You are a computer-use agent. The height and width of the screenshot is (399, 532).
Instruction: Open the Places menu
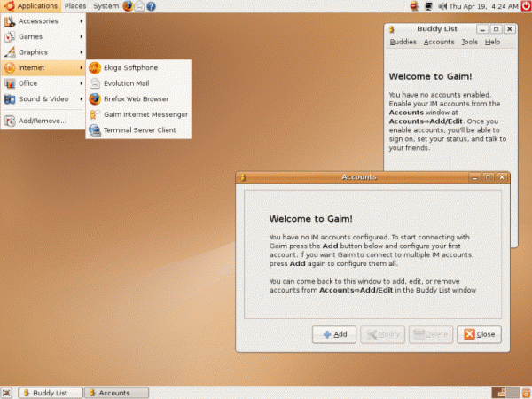75,6
